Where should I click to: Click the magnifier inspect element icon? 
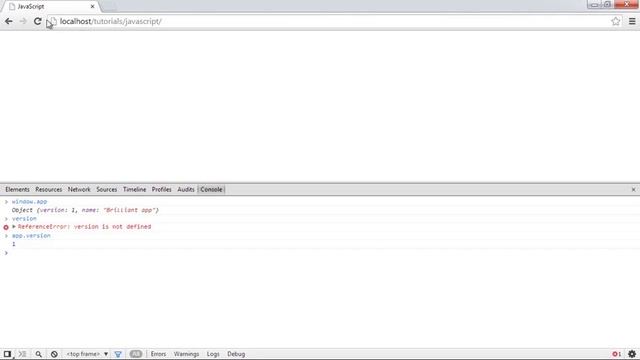[38, 354]
